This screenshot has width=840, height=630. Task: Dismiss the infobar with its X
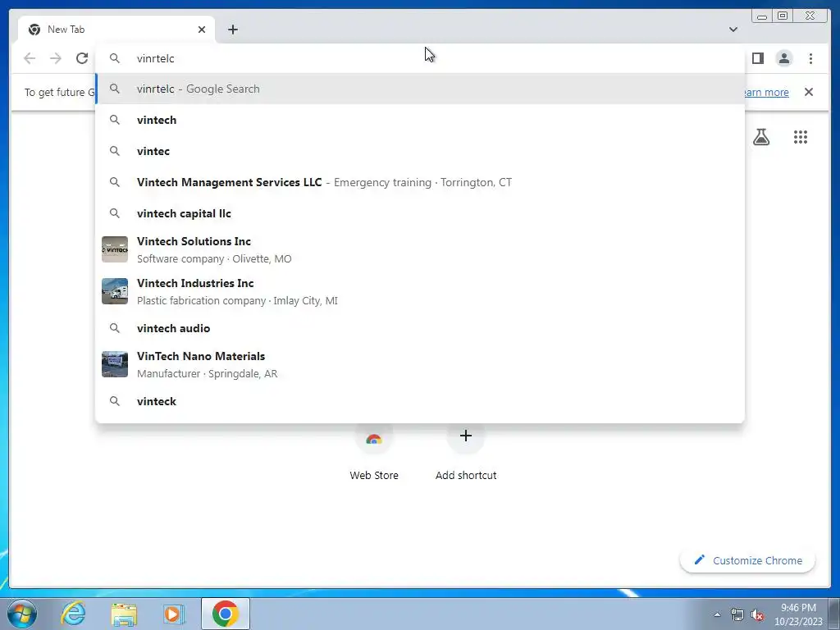point(808,92)
